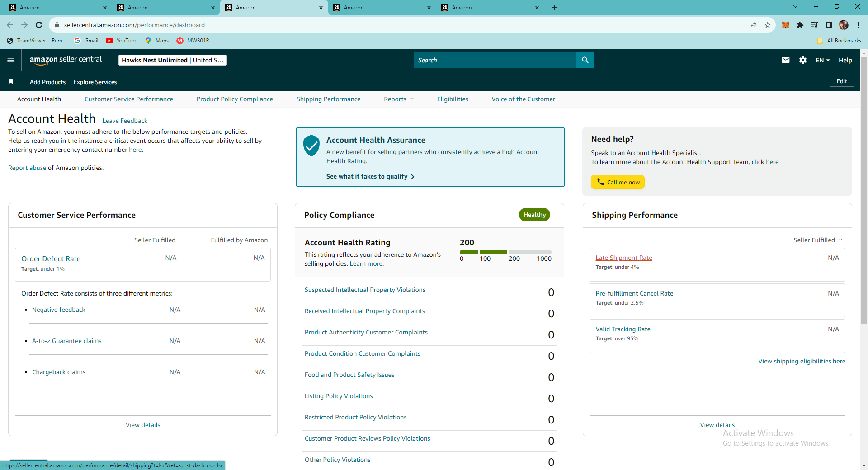Open the TeamViewer bookmark
This screenshot has height=470, width=868.
point(37,41)
